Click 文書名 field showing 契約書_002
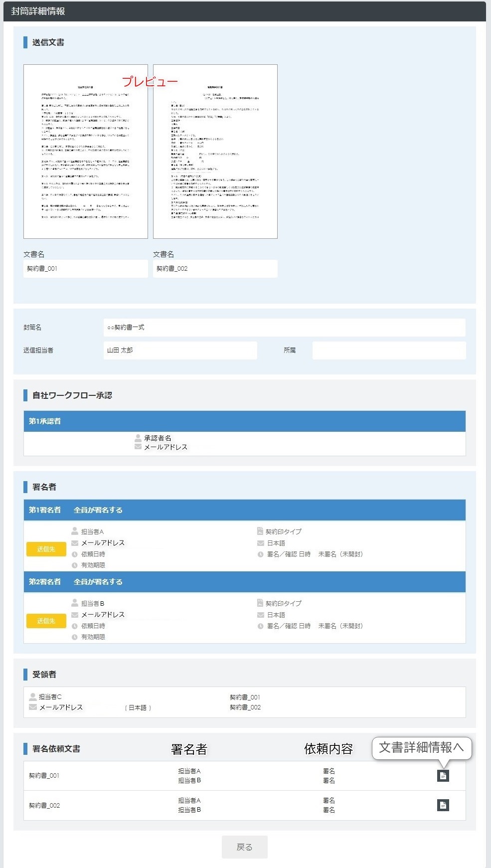491x868 pixels. 215,269
